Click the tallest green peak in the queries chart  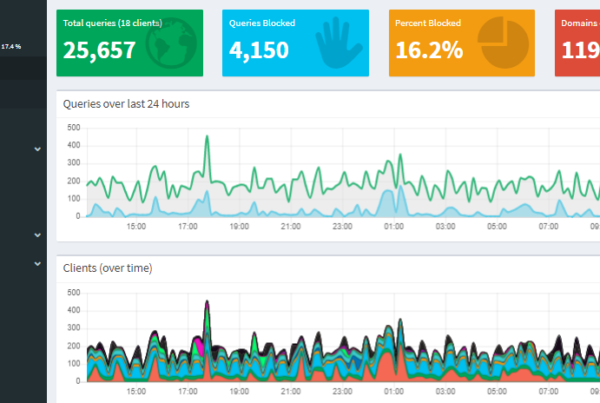point(207,139)
